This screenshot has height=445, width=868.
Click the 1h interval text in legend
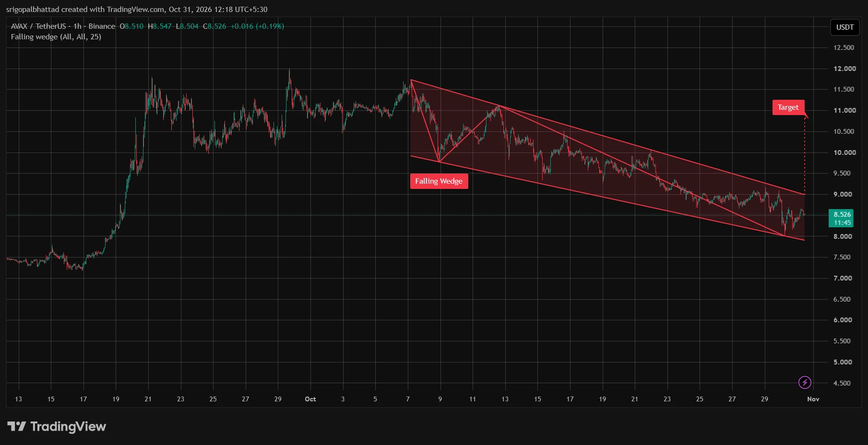click(x=77, y=26)
